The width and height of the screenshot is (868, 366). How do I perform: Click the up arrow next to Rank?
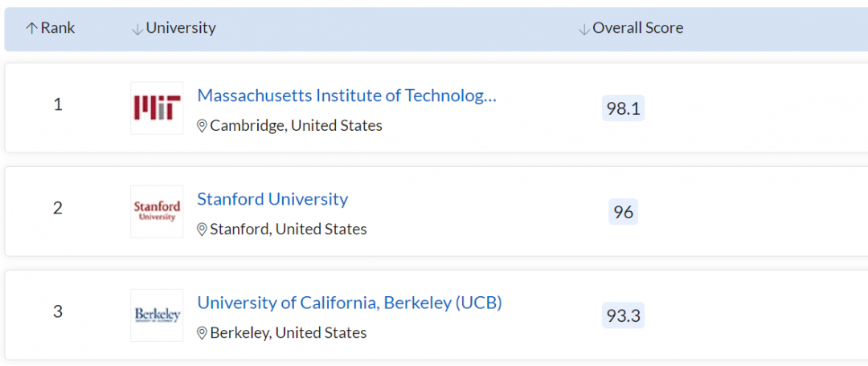31,28
